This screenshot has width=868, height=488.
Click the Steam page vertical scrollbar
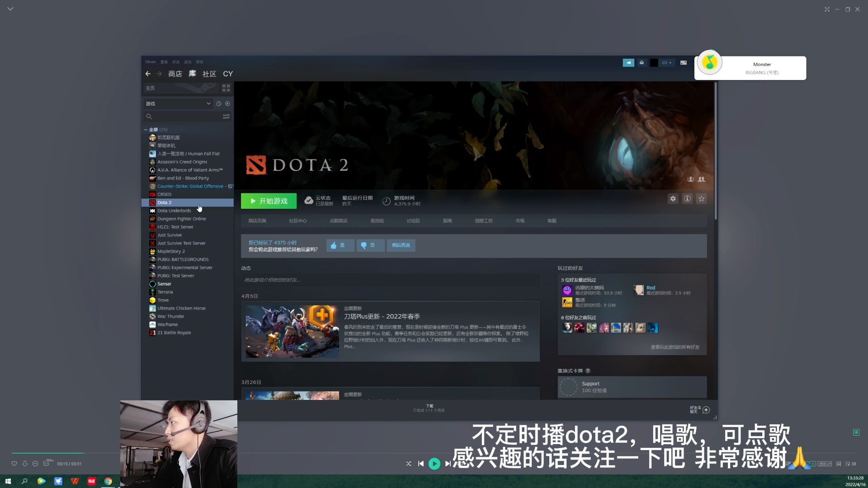[x=716, y=151]
